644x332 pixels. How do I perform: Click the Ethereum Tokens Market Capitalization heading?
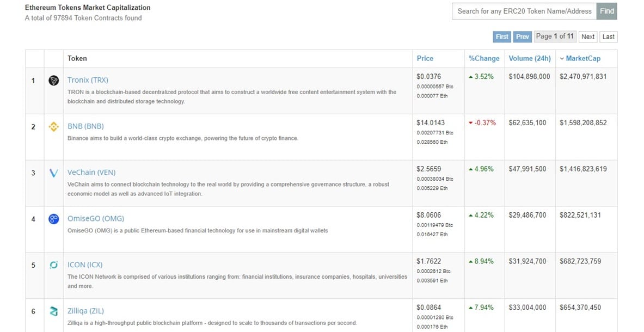coord(88,8)
